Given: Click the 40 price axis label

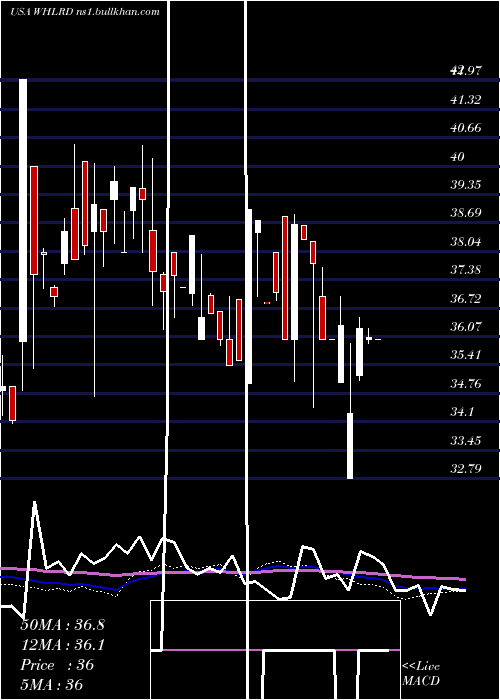Looking at the screenshot, I should pos(458,157).
